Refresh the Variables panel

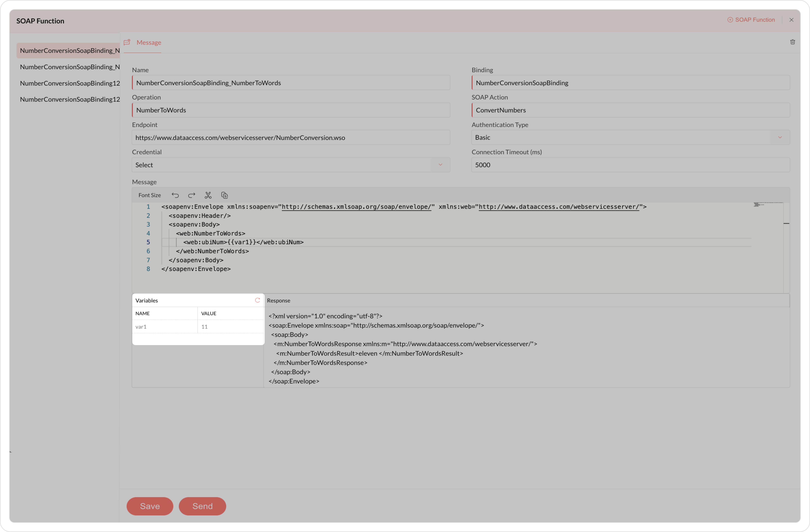(x=257, y=300)
